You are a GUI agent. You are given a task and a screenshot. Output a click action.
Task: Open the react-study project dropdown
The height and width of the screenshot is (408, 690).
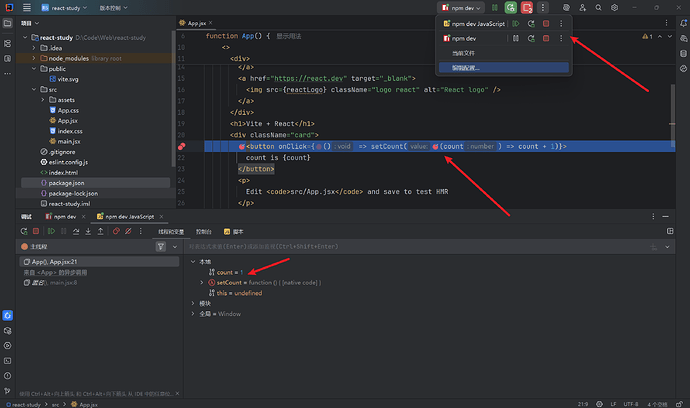tap(64, 8)
